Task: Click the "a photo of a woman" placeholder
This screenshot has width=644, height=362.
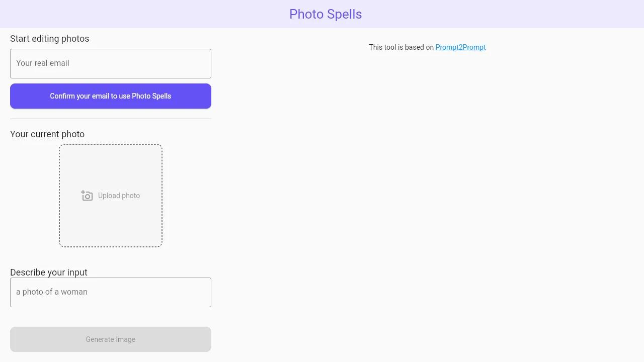Action: pyautogui.click(x=52, y=292)
